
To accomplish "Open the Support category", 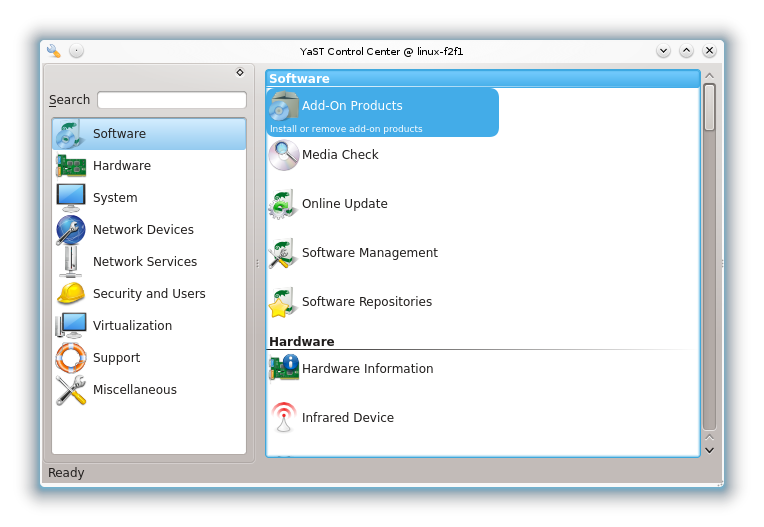I will (x=149, y=358).
